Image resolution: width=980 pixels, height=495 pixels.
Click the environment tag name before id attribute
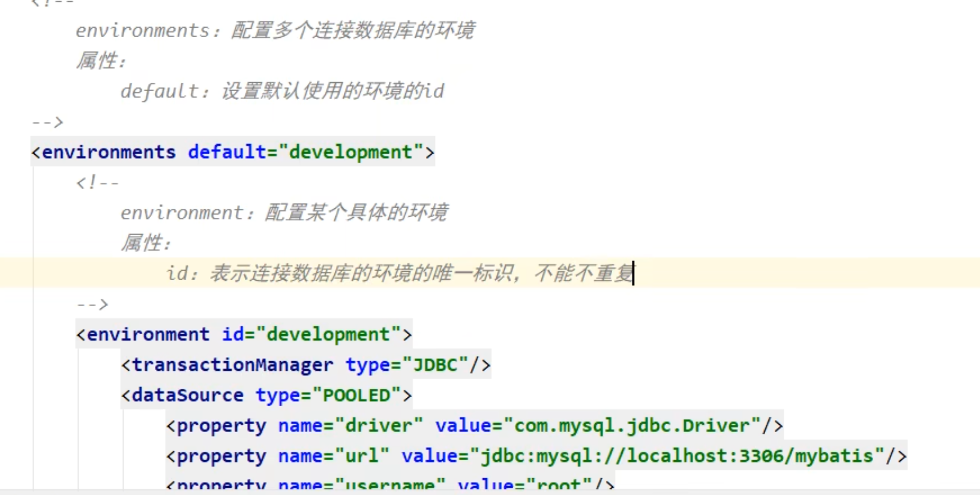pyautogui.click(x=148, y=334)
